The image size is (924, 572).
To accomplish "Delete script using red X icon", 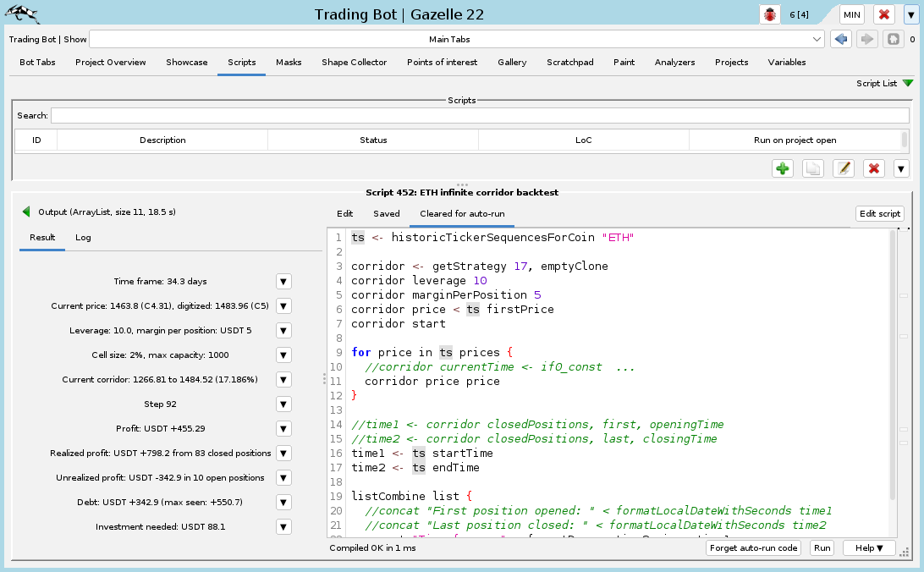I will [874, 168].
